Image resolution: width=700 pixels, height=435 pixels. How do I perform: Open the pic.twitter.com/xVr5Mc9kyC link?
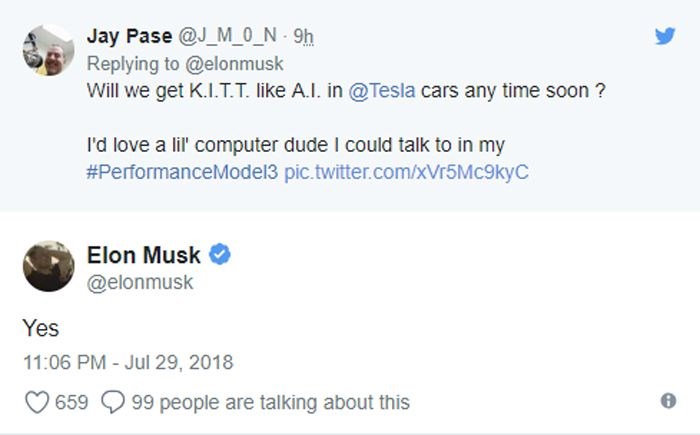tap(406, 172)
